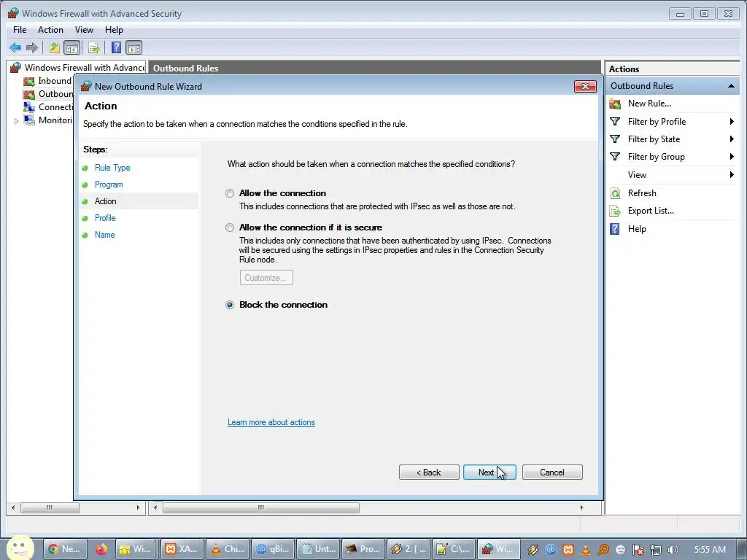Viewport: 747px width, 560px height.
Task: Click Export List... text in Actions pane
Action: [651, 211]
